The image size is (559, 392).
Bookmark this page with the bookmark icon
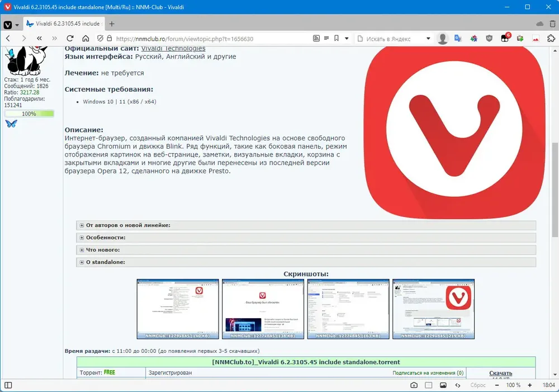click(336, 38)
